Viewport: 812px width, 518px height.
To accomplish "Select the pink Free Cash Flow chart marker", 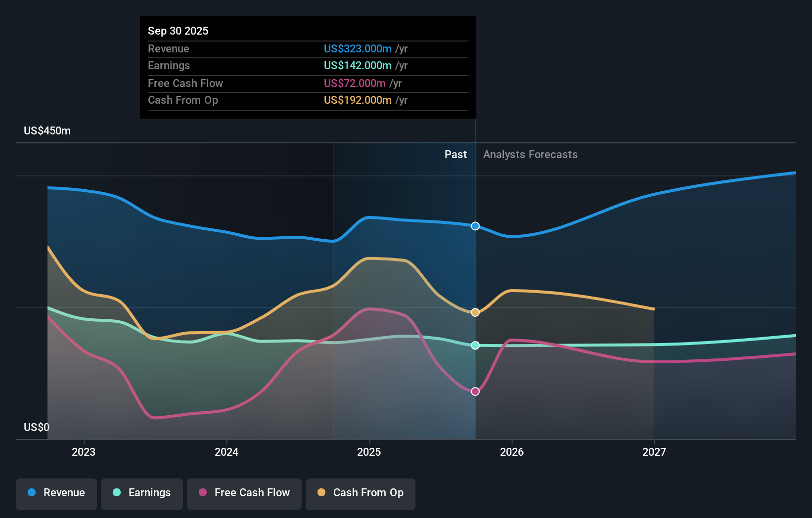I will [475, 391].
